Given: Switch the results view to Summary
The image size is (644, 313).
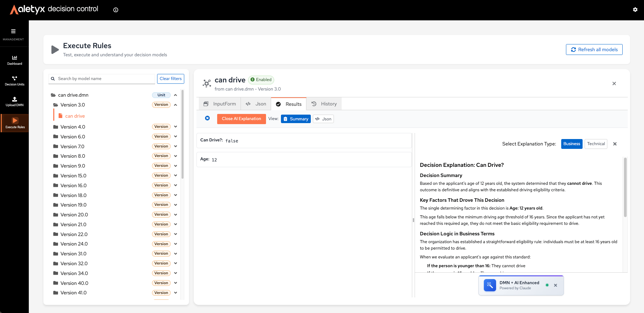Looking at the screenshot, I should (296, 119).
